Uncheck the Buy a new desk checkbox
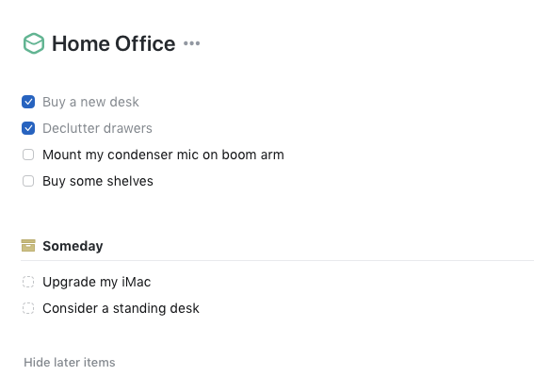The image size is (534, 392). pyautogui.click(x=28, y=102)
